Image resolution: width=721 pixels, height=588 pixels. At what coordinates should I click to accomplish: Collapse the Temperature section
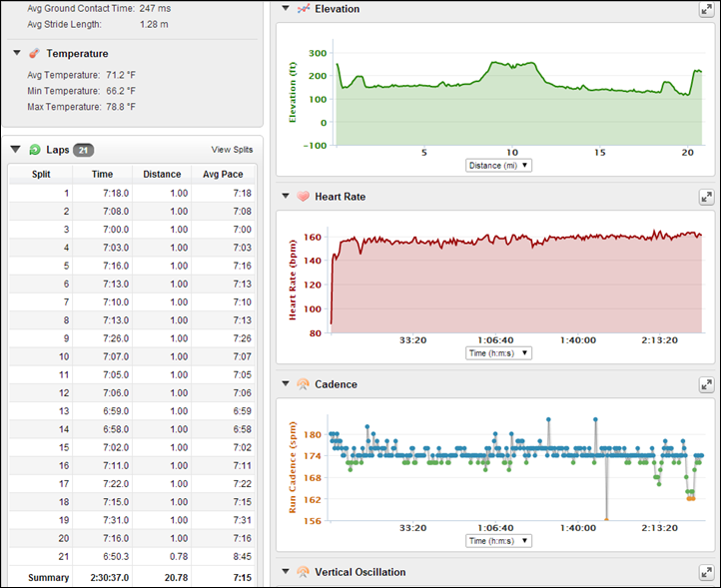[x=17, y=53]
